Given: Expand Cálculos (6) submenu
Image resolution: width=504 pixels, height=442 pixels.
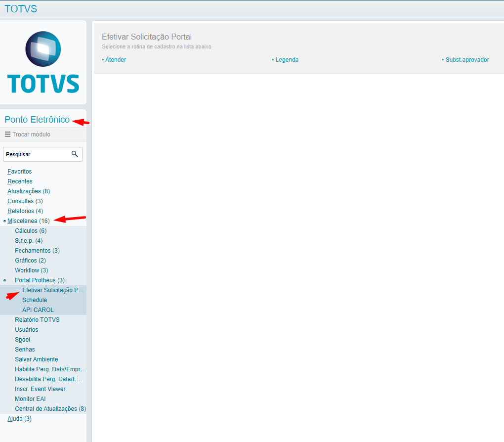Looking at the screenshot, I should 31,231.
